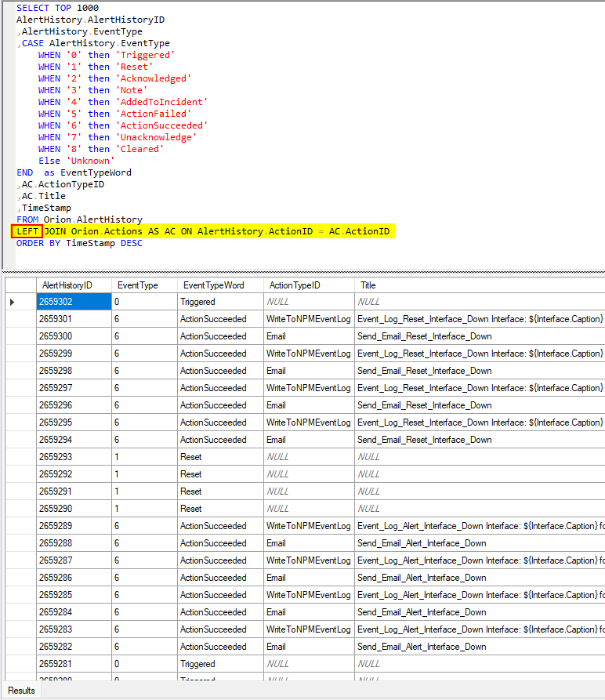Select cell with AlertHistoryID 2659281

(x=74, y=664)
